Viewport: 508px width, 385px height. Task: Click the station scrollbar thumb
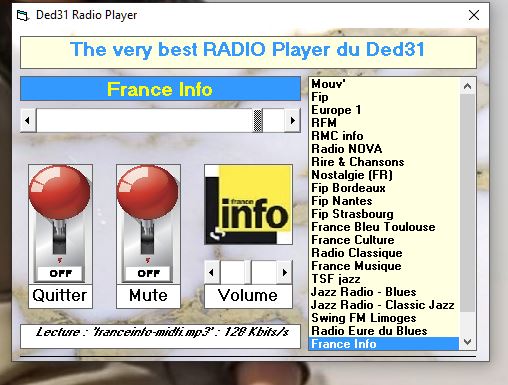(x=258, y=120)
